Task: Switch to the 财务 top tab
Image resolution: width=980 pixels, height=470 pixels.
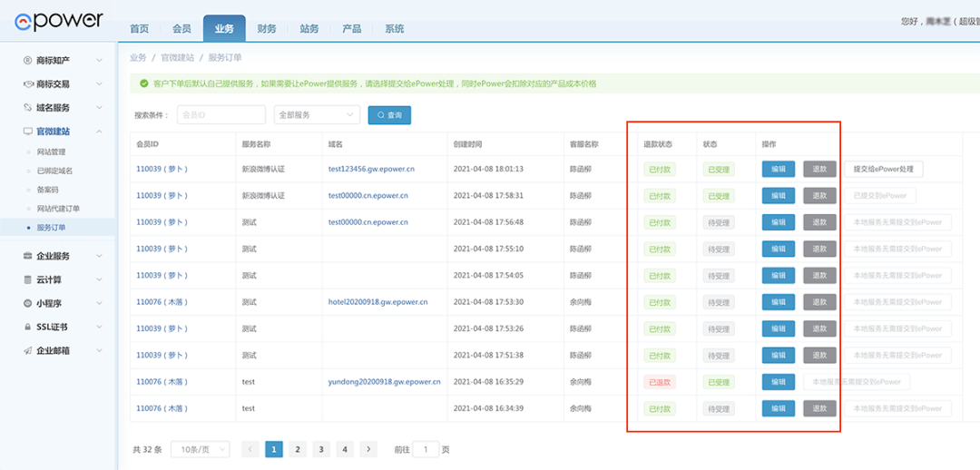Action: (267, 29)
